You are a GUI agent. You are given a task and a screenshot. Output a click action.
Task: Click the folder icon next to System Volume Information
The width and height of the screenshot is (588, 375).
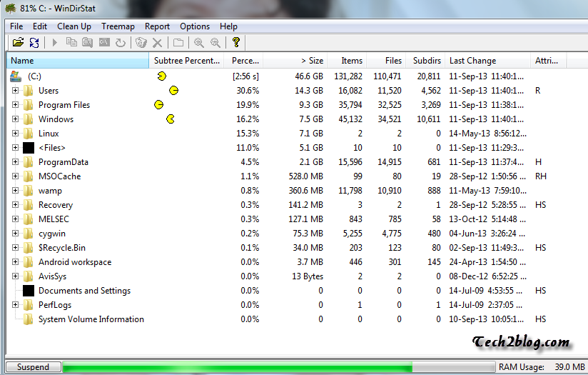click(x=28, y=319)
